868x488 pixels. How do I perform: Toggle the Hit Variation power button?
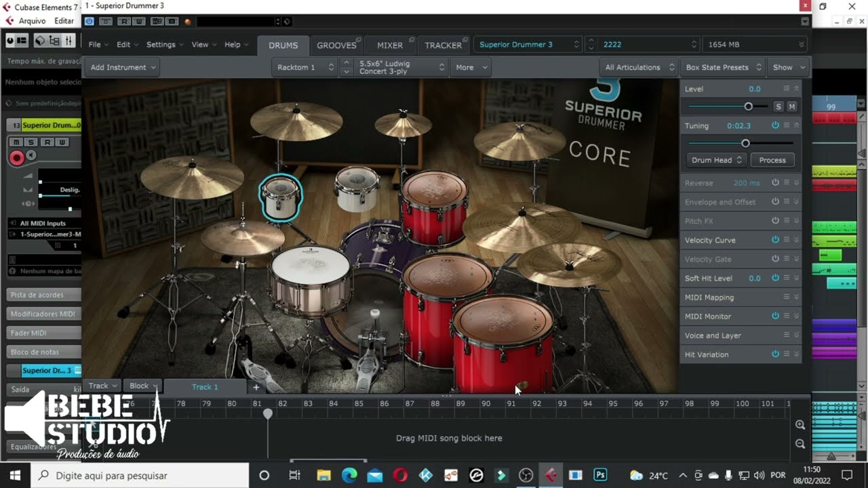click(x=775, y=354)
